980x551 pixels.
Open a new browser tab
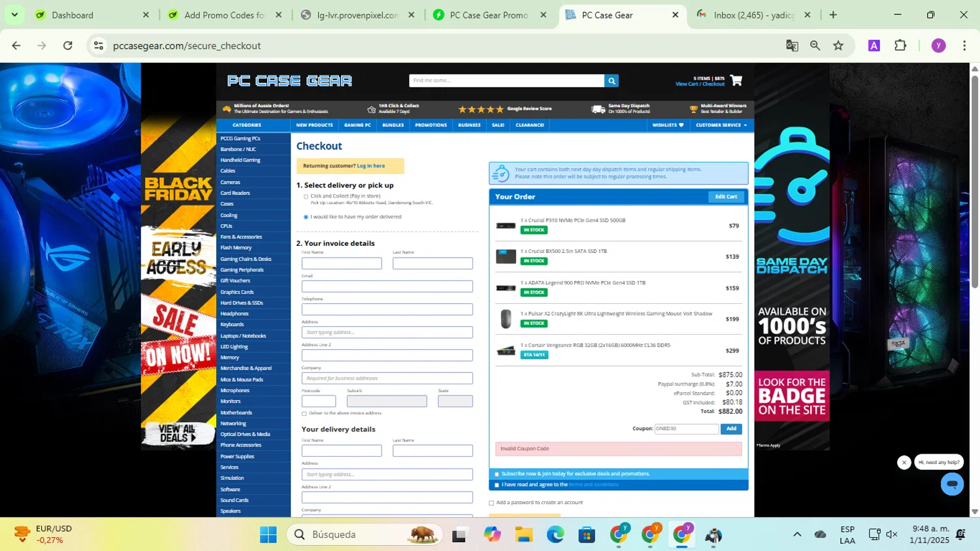click(833, 14)
